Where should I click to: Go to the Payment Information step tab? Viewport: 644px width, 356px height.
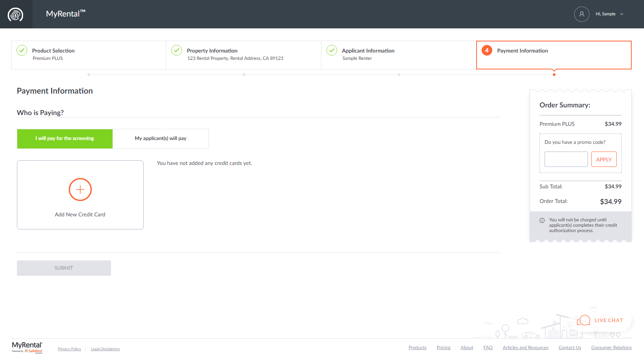pyautogui.click(x=553, y=55)
